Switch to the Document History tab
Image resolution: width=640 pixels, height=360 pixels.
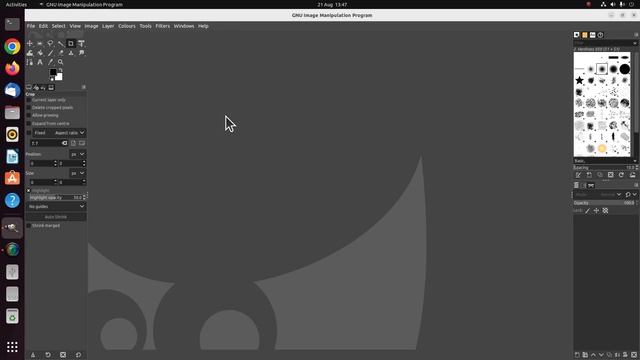(600, 35)
